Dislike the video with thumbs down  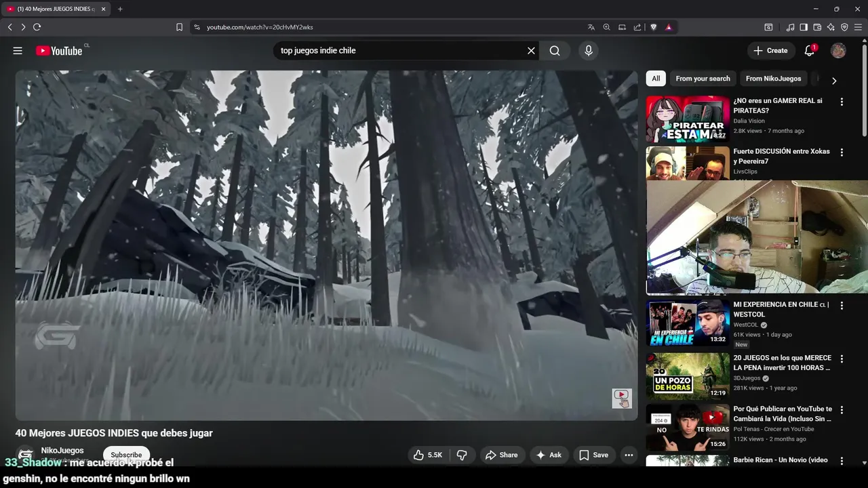pos(462,455)
